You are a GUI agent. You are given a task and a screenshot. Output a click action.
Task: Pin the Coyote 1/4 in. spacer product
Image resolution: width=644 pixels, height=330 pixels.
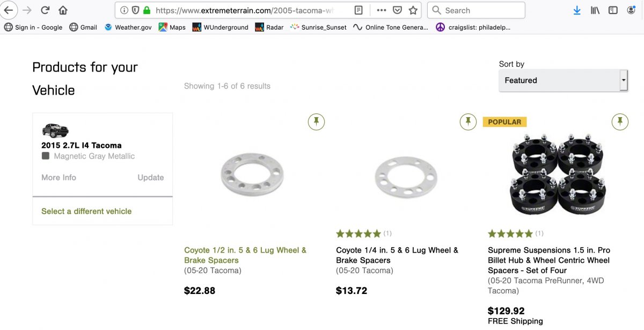click(468, 122)
